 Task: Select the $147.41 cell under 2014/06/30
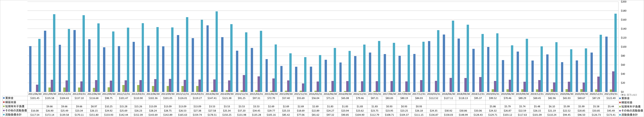click(212, 98)
